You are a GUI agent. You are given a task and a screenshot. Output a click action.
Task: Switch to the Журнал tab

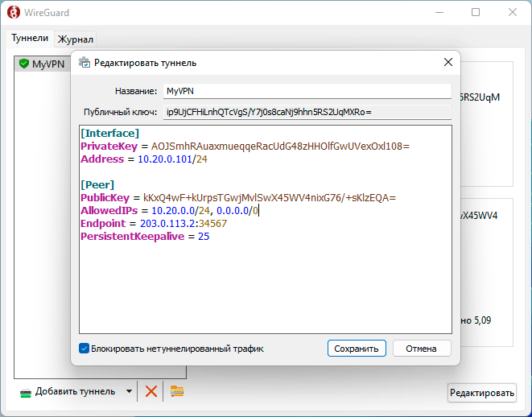[x=76, y=39]
